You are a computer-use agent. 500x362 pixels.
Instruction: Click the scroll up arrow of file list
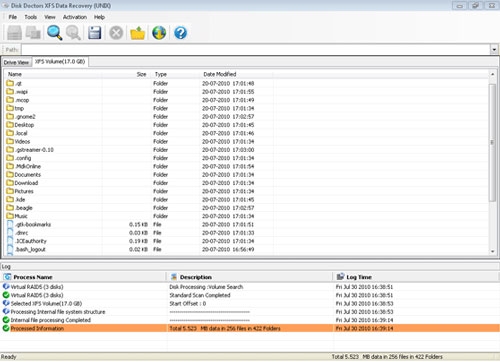pyautogui.click(x=492, y=74)
